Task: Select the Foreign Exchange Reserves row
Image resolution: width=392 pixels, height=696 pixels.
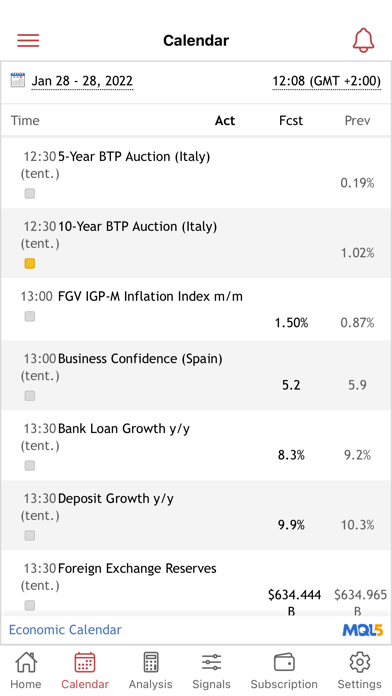Action: pos(196,583)
